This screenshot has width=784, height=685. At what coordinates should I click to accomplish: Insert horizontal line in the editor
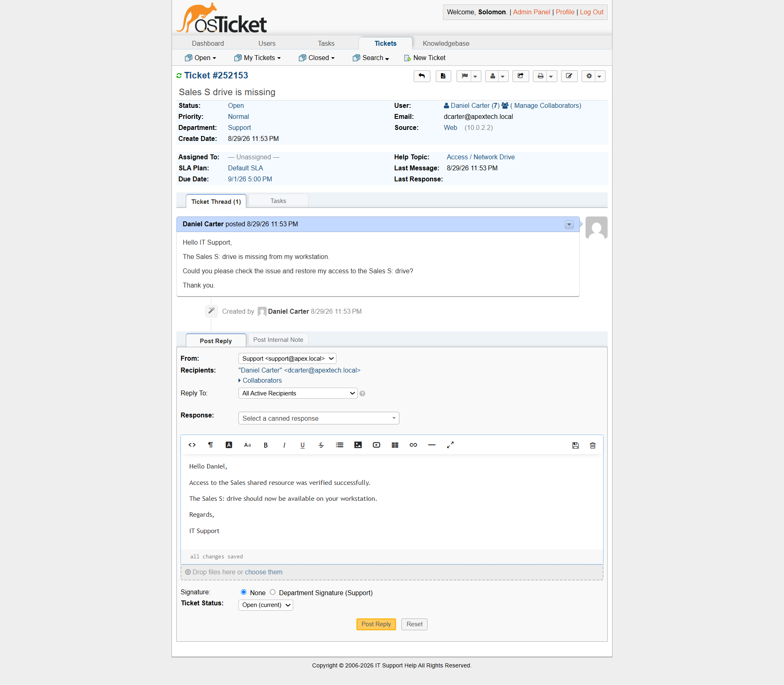(432, 445)
